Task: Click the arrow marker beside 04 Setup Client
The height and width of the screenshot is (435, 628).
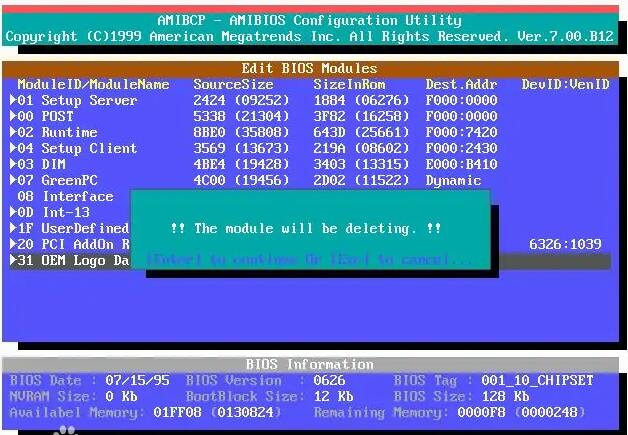Action: point(13,148)
